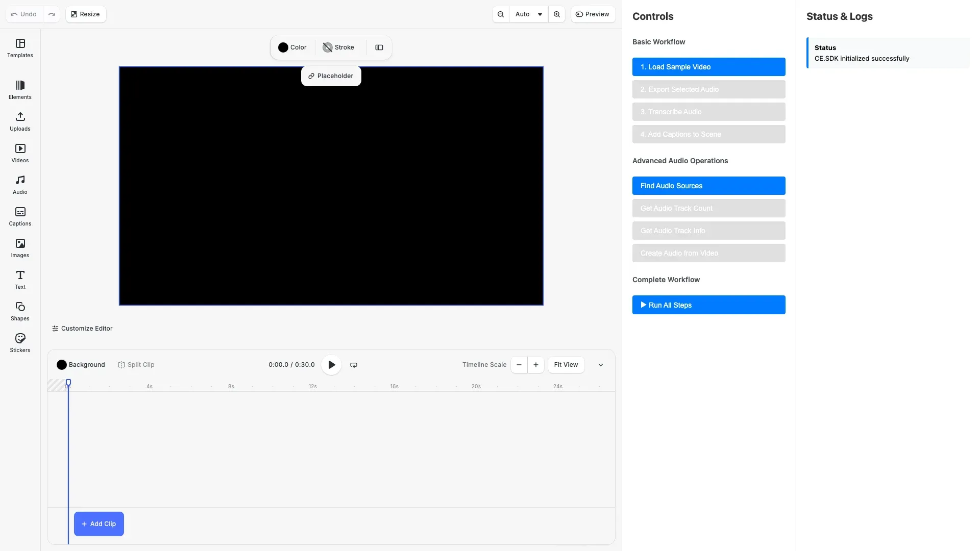Collapse the panel layout toggle
980x551 pixels.
pos(379,47)
